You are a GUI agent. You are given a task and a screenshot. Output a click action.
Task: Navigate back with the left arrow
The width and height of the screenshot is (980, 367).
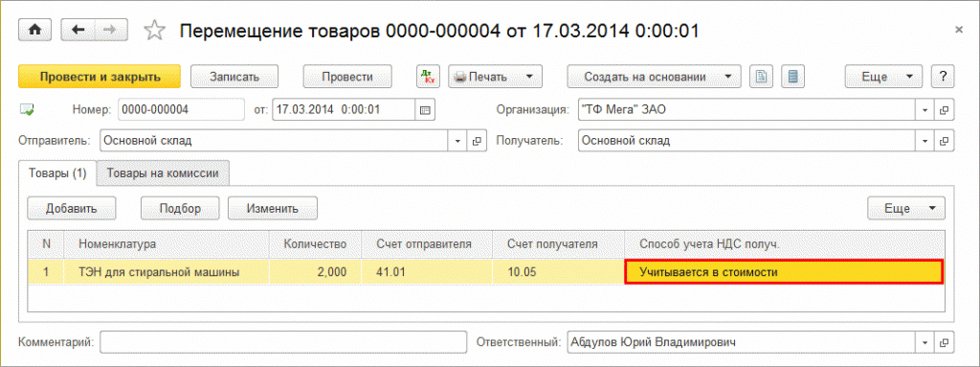click(x=78, y=30)
